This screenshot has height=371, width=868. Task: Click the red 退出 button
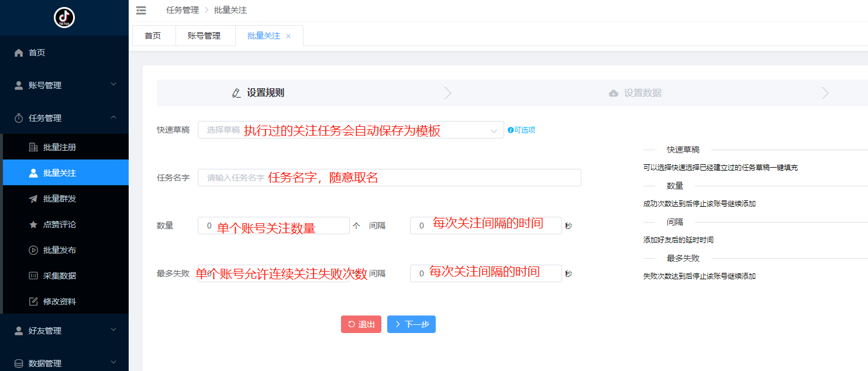(x=361, y=324)
